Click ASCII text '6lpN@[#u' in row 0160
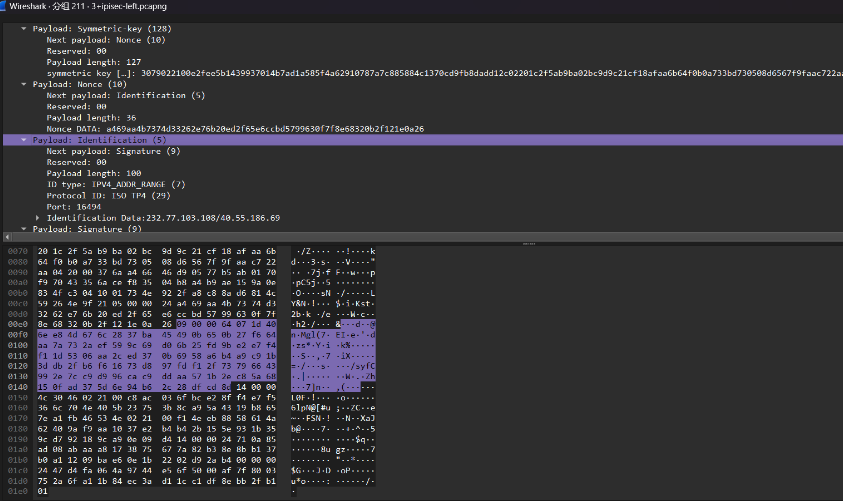This screenshot has height=501, width=843. point(311,408)
